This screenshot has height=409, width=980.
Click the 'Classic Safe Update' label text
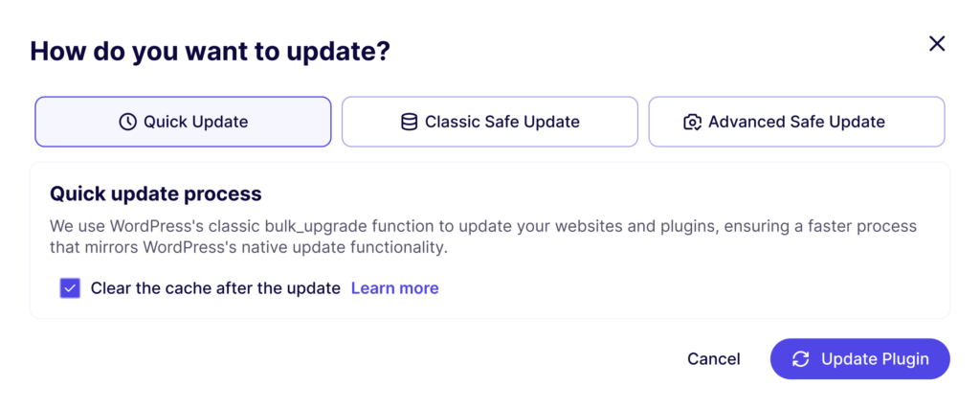(501, 122)
